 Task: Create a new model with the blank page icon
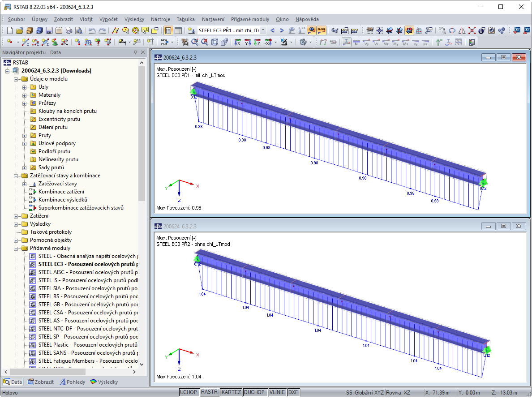click(10, 30)
